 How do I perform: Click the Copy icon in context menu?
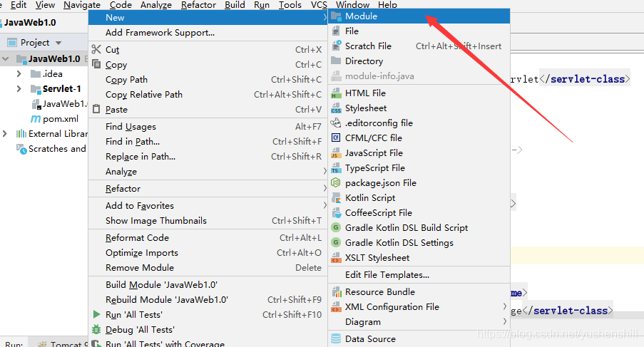(x=96, y=64)
